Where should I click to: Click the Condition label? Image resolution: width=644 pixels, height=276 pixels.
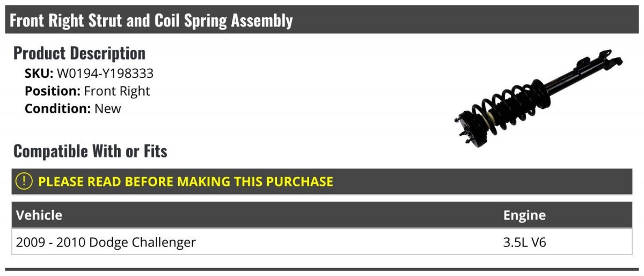pos(57,108)
